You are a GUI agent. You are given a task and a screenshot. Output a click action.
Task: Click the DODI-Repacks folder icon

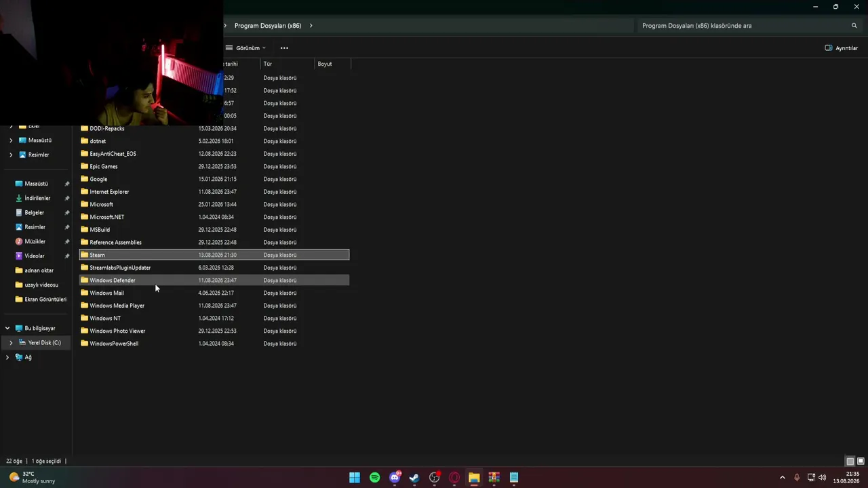(85, 128)
